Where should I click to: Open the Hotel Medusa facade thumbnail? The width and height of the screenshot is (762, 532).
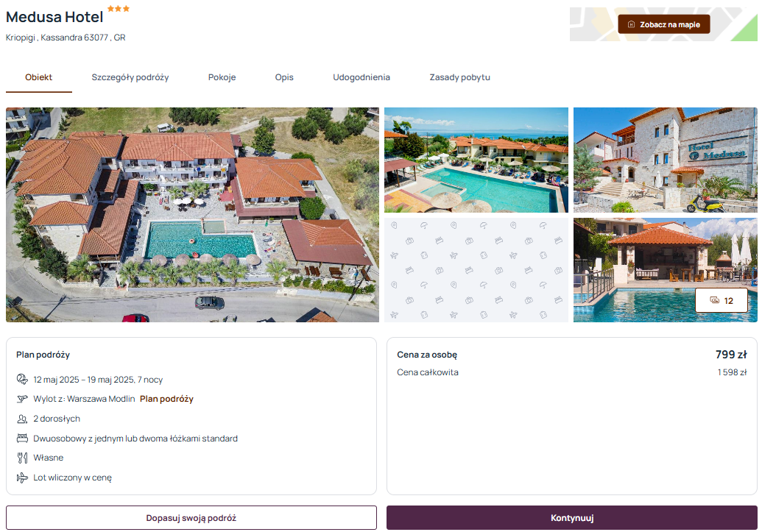[x=666, y=160]
